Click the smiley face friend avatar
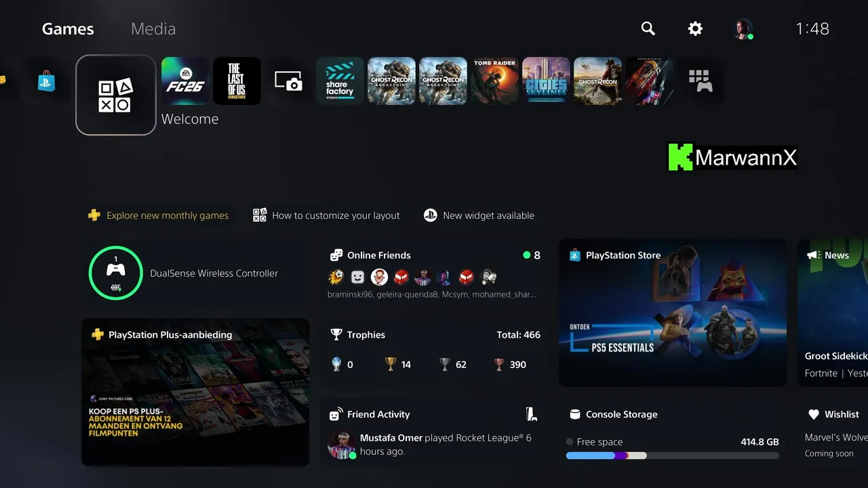Image resolution: width=868 pixels, height=488 pixels. pos(357,277)
